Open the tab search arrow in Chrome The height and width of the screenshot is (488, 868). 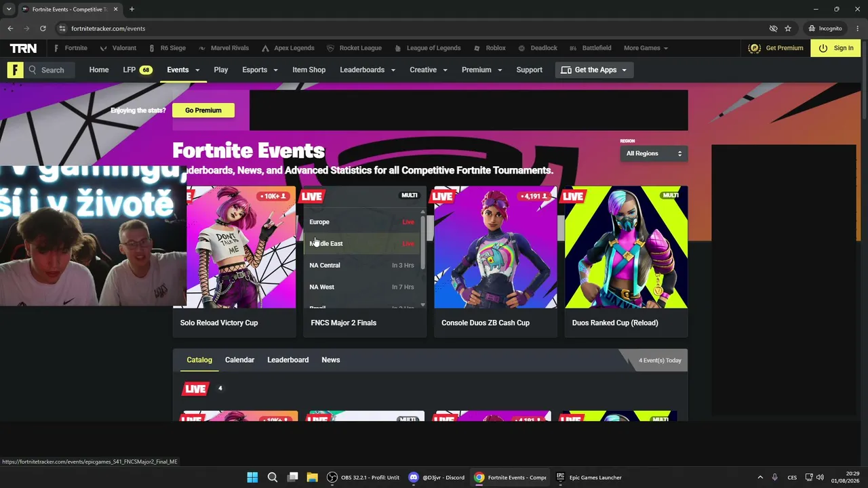[8, 9]
